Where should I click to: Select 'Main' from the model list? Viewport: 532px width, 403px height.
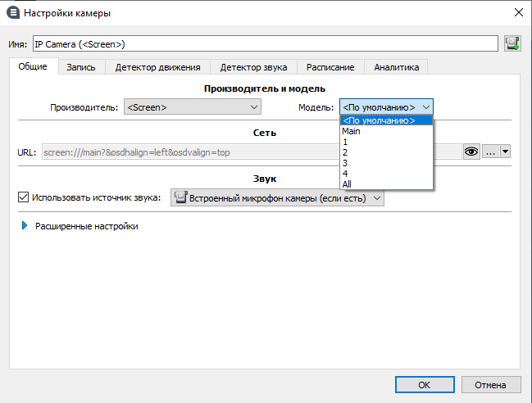(351, 131)
